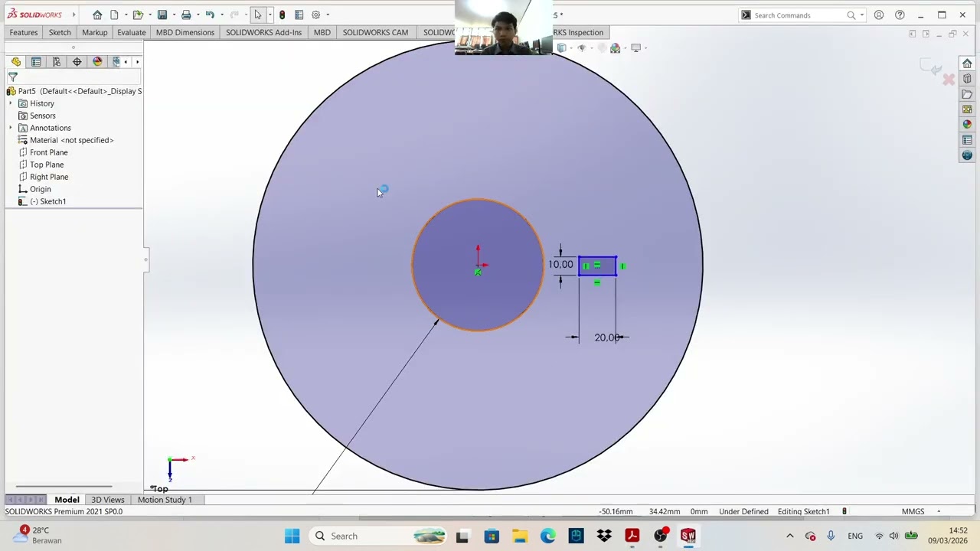Open SOLIDWORKS Resources home in task pane
Image resolution: width=980 pixels, height=551 pixels.
coord(967,64)
